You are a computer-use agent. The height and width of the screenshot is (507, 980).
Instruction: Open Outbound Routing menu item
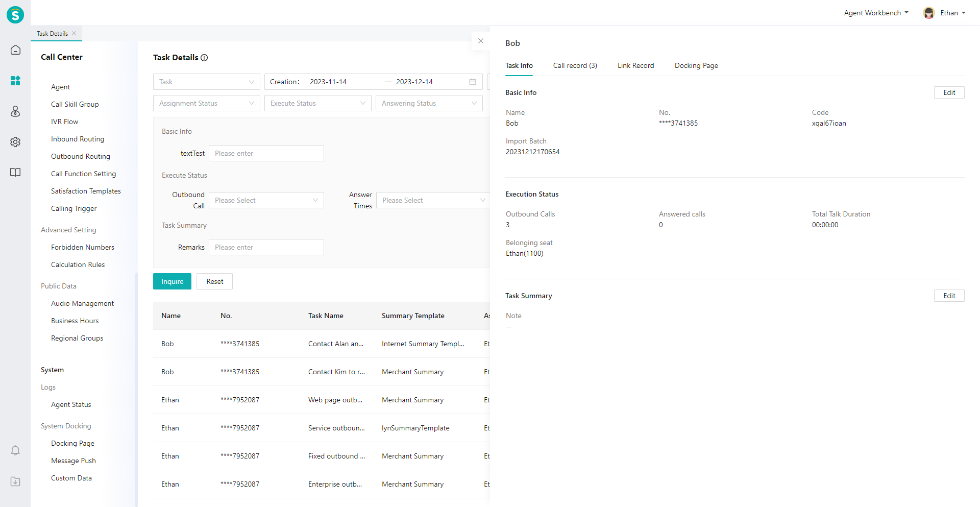pyautogui.click(x=81, y=156)
